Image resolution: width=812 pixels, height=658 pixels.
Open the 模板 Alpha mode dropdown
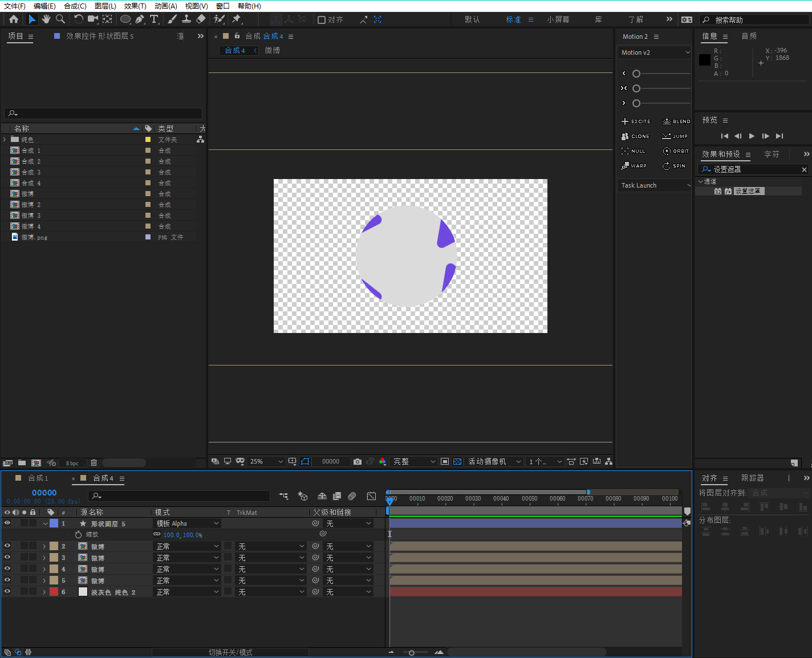click(188, 523)
